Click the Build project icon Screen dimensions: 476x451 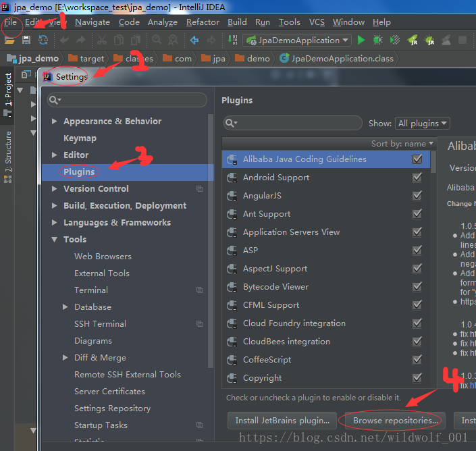coord(232,40)
